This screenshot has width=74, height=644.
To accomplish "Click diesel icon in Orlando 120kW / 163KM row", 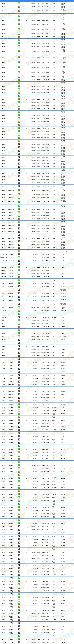I will point(19,264).
